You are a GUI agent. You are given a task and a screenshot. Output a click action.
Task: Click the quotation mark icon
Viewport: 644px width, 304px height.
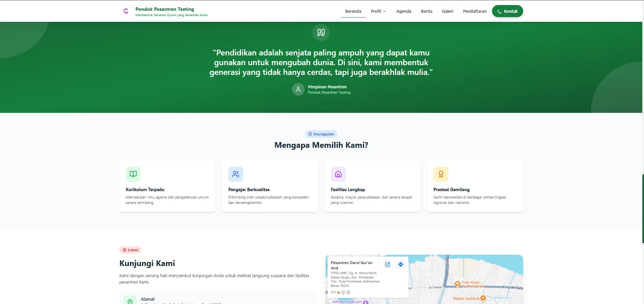(x=321, y=33)
